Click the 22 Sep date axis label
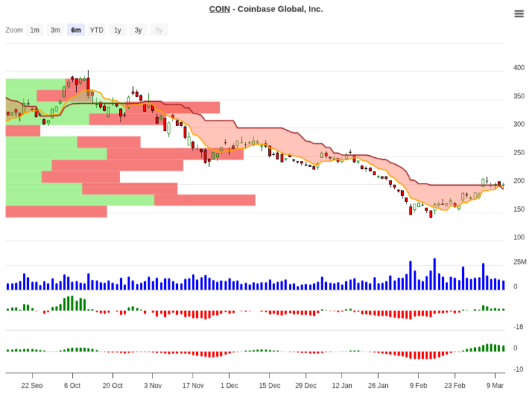The height and width of the screenshot is (403, 532). click(32, 386)
